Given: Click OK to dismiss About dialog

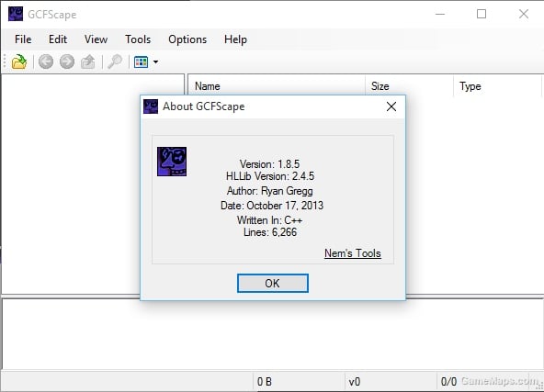Looking at the screenshot, I should pyautogui.click(x=273, y=283).
